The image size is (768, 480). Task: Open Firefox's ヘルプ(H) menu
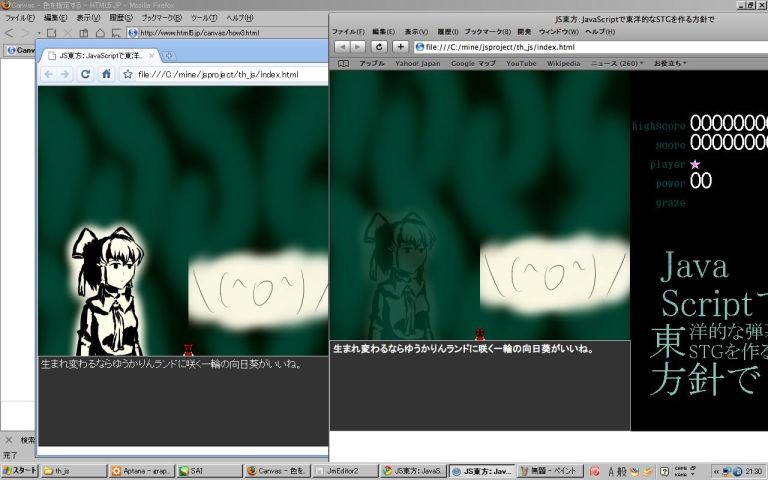click(x=240, y=18)
